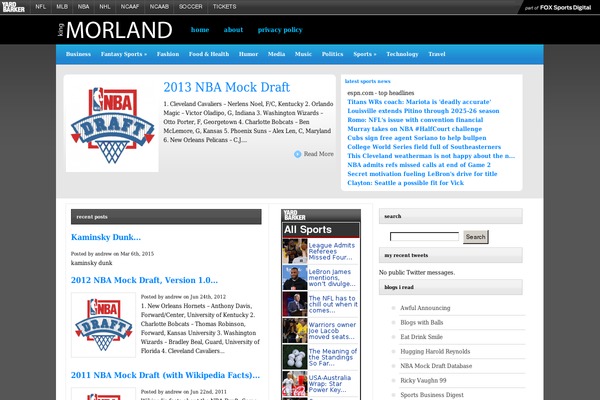Open the Eat Drink Smile link
This screenshot has width=600, height=400.
click(421, 337)
